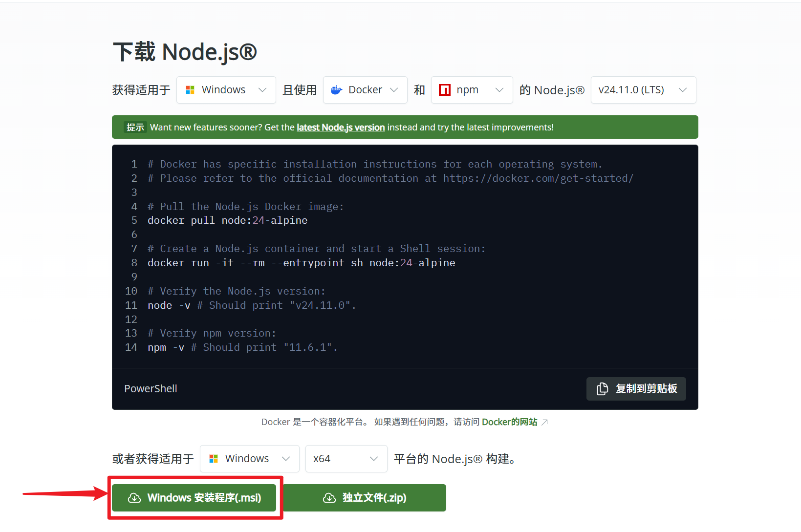Viewport: 801px width, 532px height.
Task: Click the red npm logo icon
Action: [445, 89]
